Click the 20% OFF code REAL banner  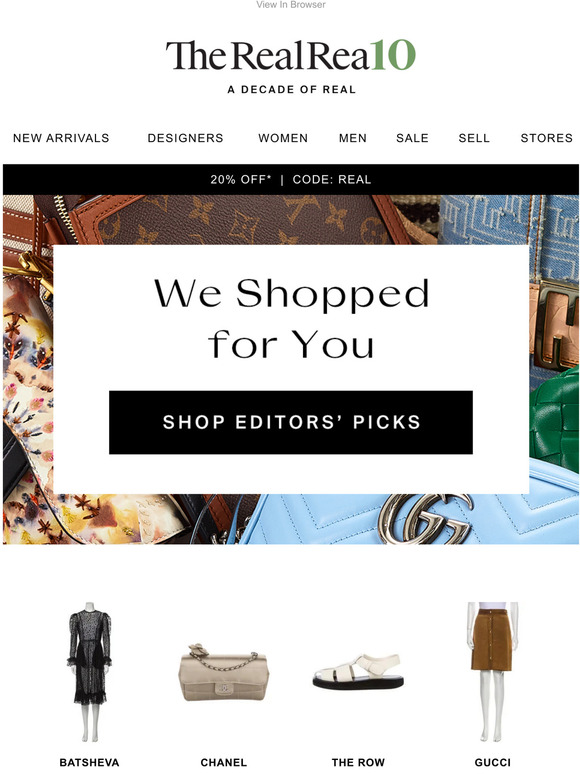click(x=291, y=179)
